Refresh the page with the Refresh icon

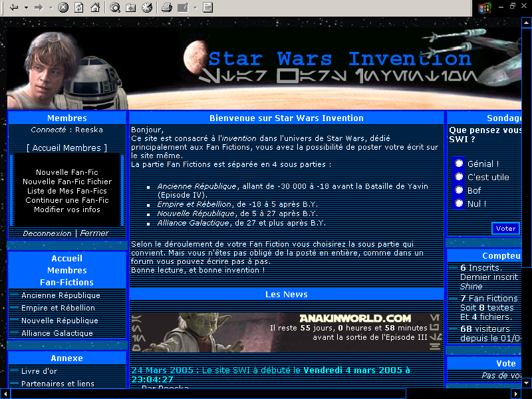pos(79,7)
